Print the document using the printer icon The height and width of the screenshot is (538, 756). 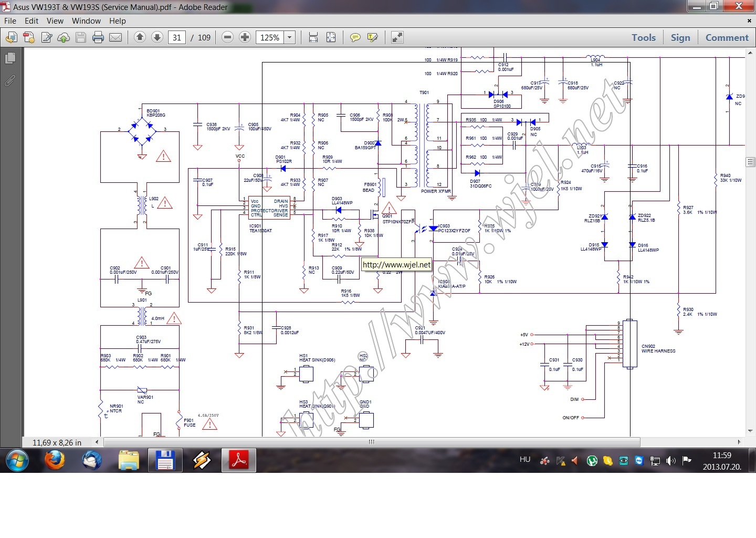pos(98,37)
